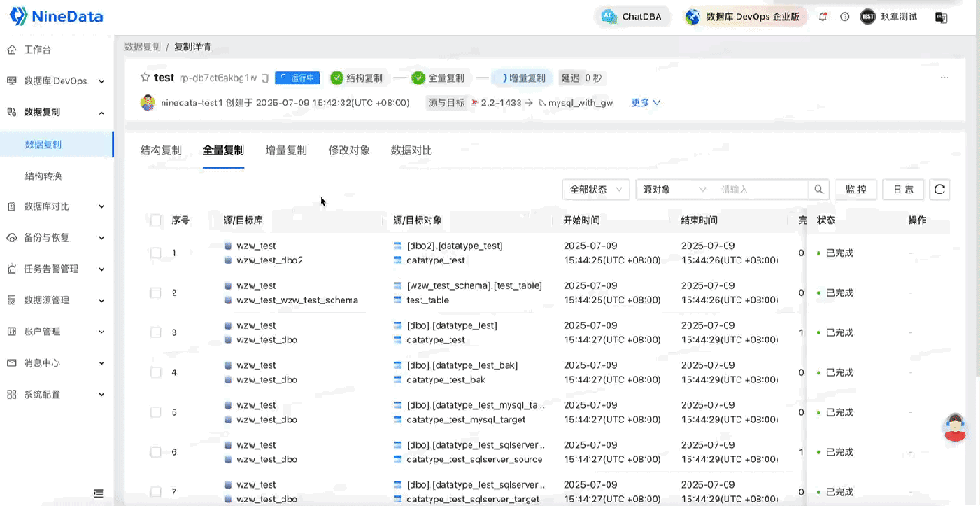Toggle select-all checkbox in table header
Screen dimensions: 980x506
155,220
